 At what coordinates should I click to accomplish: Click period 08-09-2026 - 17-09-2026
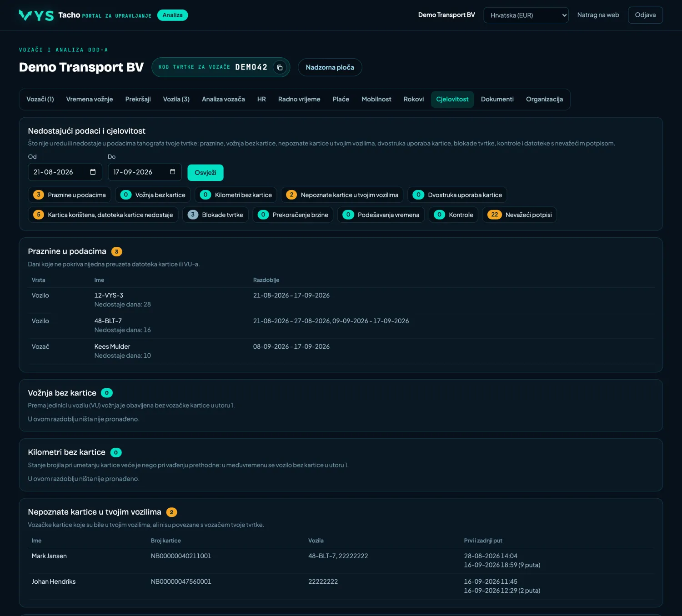(291, 346)
